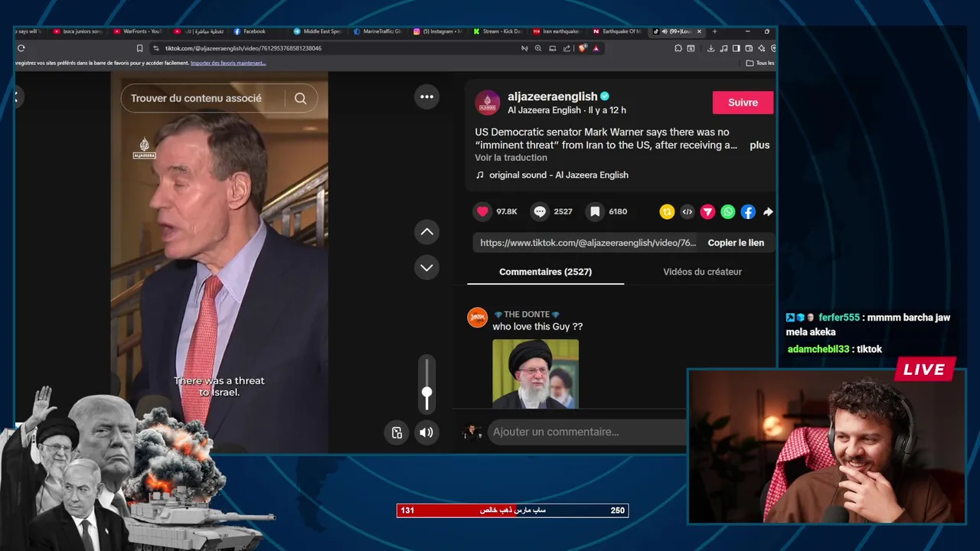The image size is (980, 551).
Task: Open the browser extensions puzzle icon
Action: [x=678, y=48]
